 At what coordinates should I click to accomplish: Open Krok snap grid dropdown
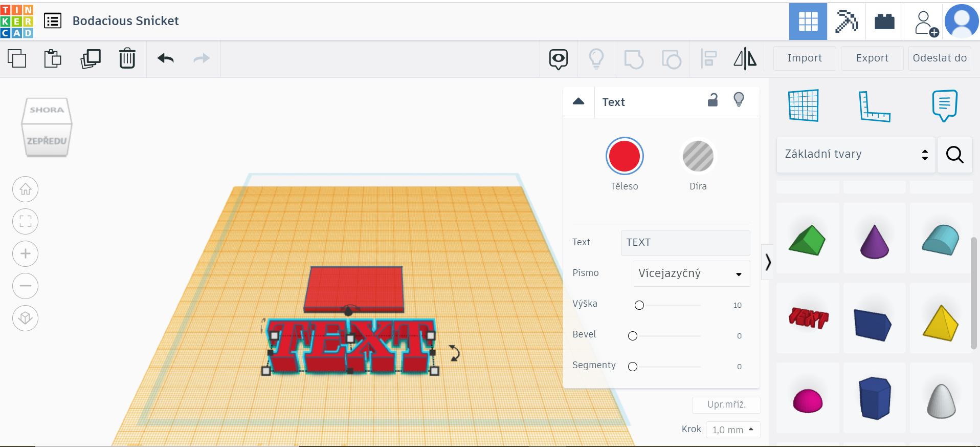pyautogui.click(x=733, y=430)
